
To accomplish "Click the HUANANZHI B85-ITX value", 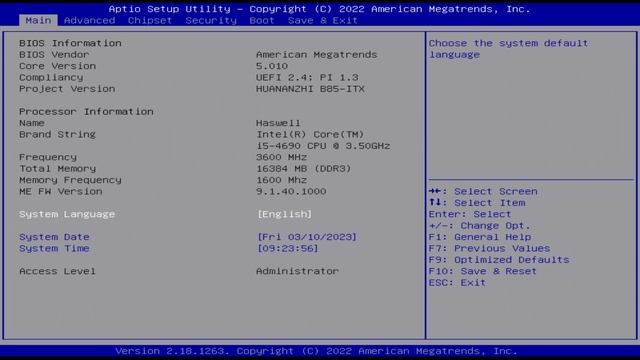I will 310,89.
